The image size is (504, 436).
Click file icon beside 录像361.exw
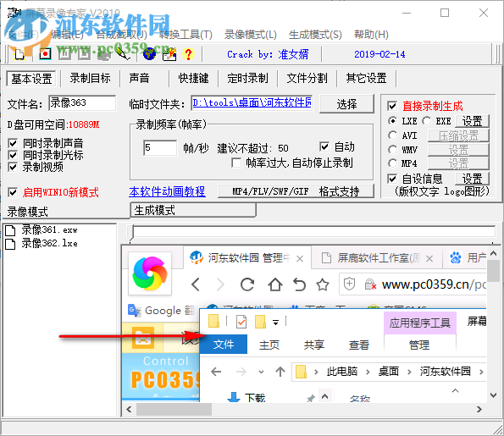pyautogui.click(x=10, y=230)
